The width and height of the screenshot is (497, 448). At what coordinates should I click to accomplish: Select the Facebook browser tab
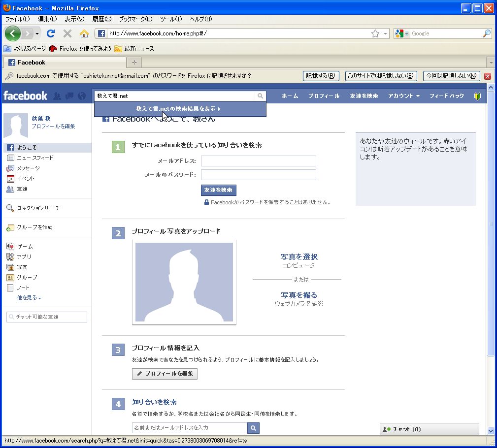point(65,63)
